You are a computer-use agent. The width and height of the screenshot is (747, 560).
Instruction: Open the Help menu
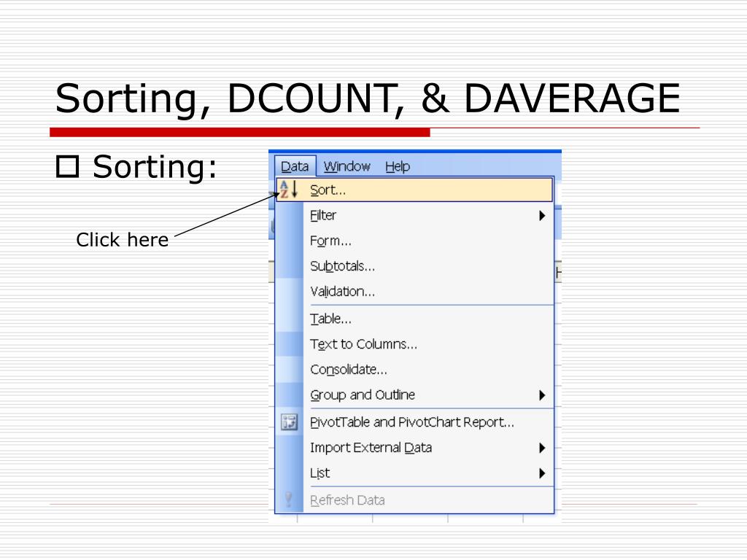pyautogui.click(x=398, y=166)
